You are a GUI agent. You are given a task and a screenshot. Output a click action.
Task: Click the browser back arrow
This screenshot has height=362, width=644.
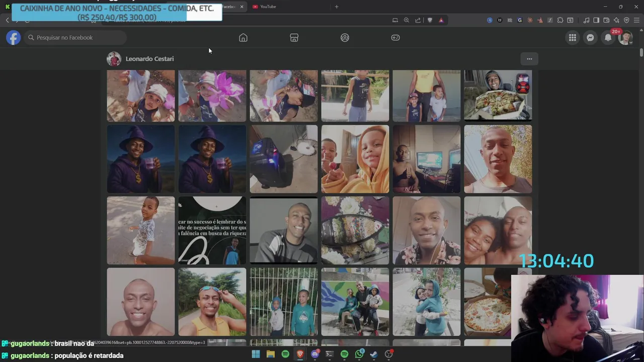point(8,20)
